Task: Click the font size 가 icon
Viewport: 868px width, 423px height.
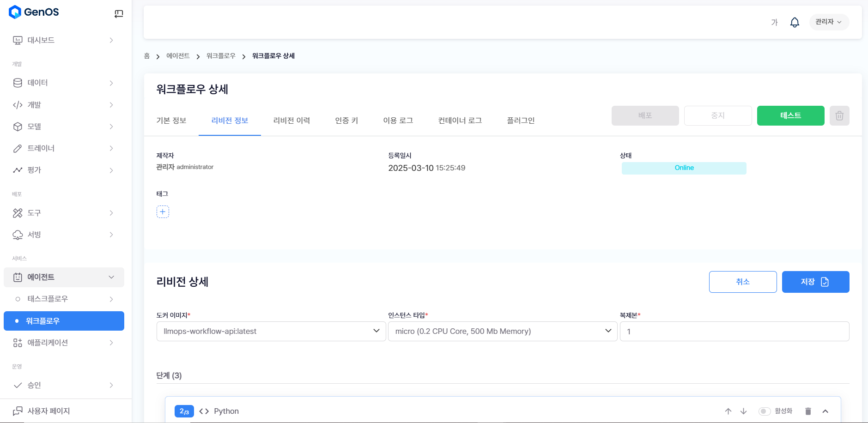Action: pos(774,22)
